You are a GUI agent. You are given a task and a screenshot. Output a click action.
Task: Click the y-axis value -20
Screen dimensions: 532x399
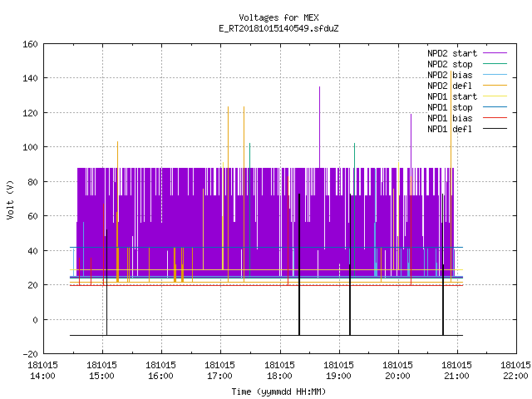30,354
